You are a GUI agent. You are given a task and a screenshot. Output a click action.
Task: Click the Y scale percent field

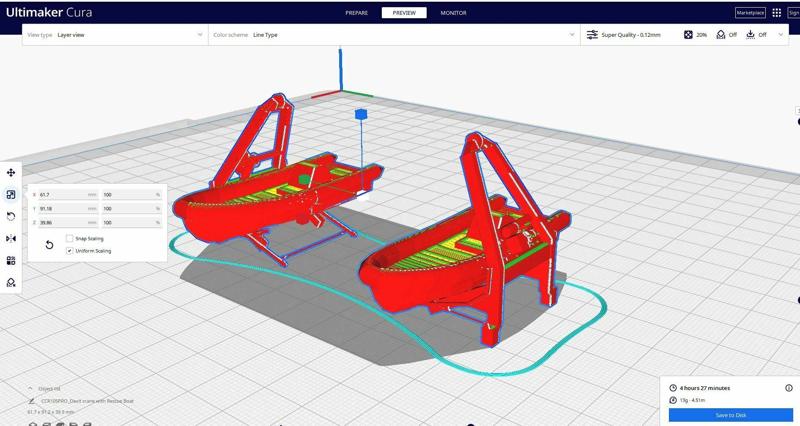pyautogui.click(x=132, y=208)
